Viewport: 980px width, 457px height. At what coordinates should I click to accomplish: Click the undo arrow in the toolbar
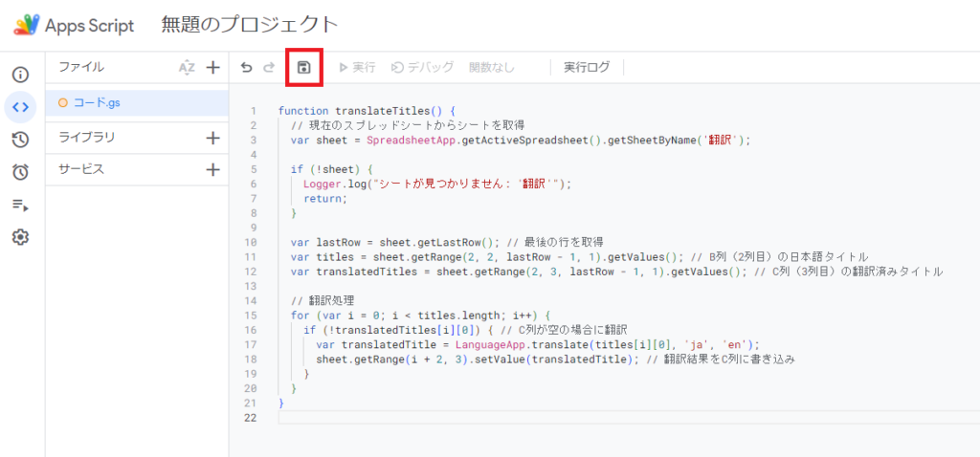pos(247,67)
